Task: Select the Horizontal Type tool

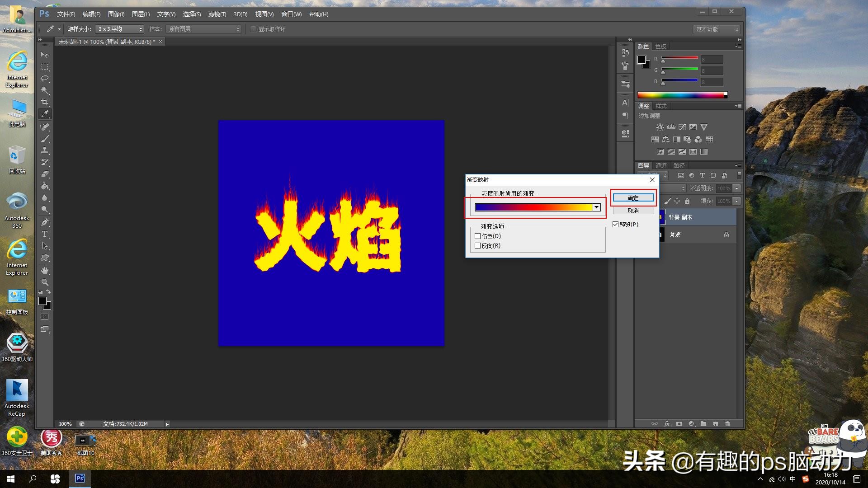Action: pos(45,234)
